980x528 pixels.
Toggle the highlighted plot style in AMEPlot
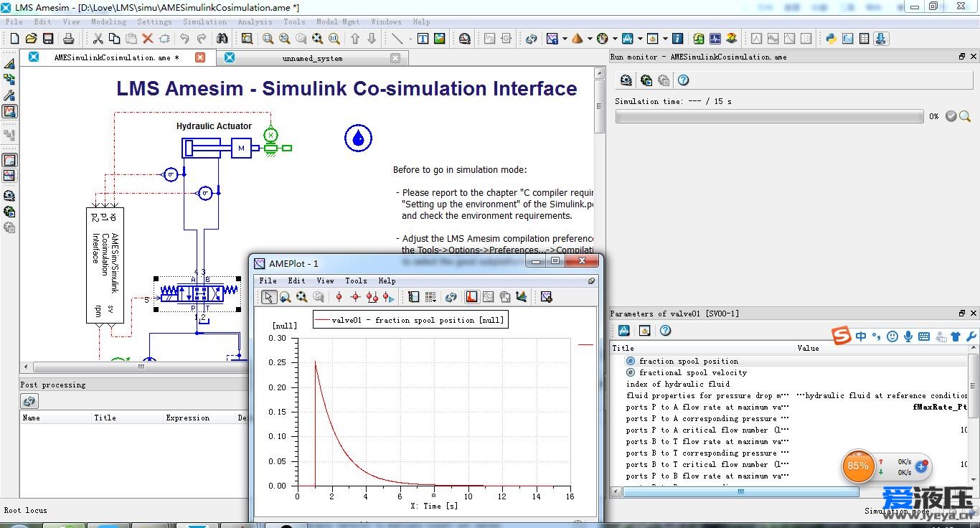(x=472, y=297)
